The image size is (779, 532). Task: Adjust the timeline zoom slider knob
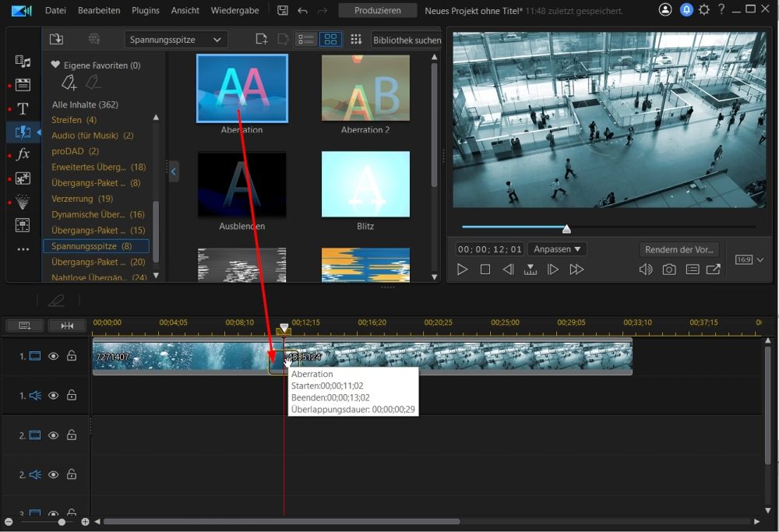tap(61, 522)
